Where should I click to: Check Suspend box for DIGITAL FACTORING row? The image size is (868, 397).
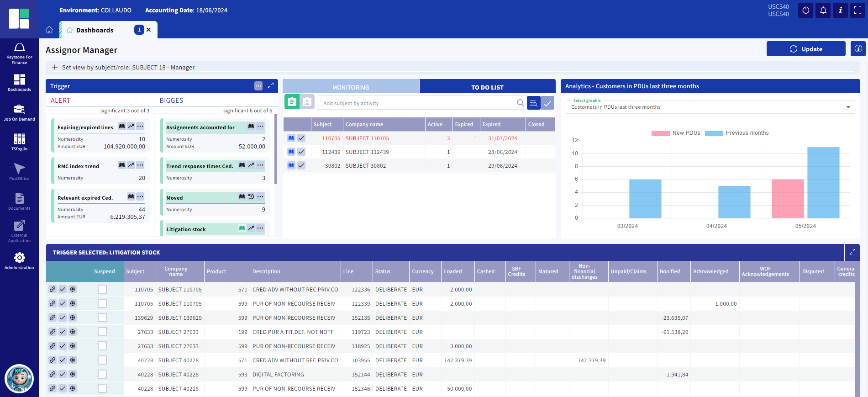point(102,375)
